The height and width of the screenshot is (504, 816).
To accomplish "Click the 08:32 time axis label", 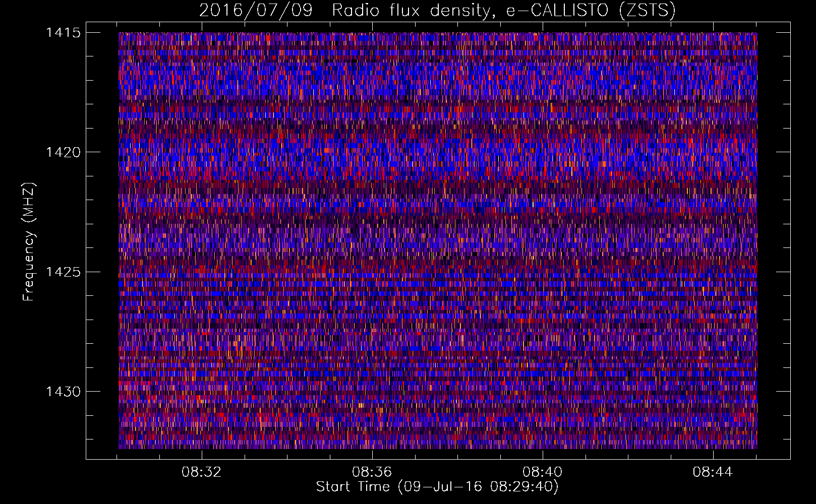I will [x=202, y=472].
